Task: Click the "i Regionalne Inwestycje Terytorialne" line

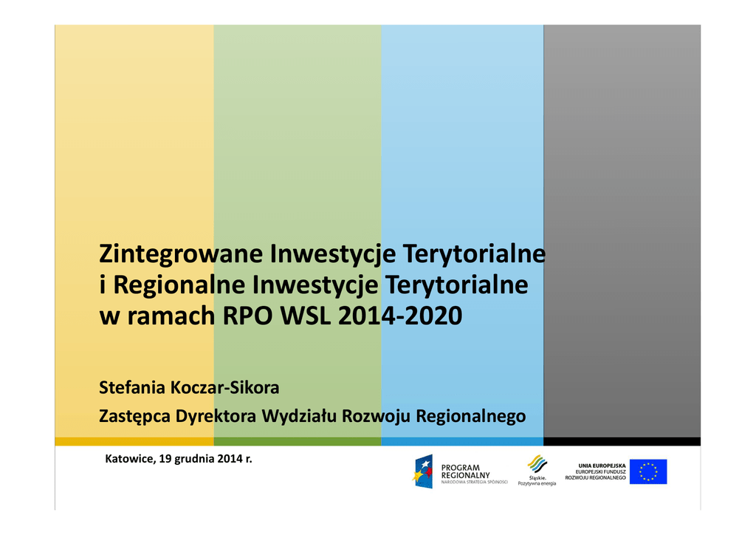Action: [314, 285]
